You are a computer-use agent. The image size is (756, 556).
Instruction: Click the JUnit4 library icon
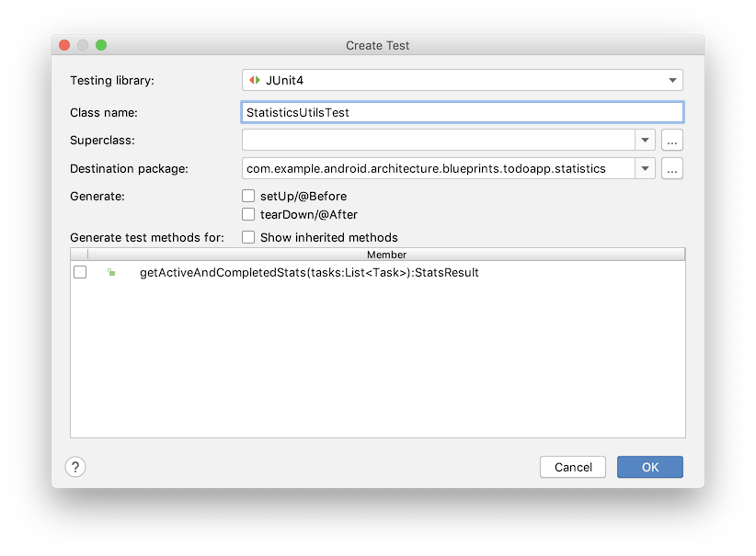point(255,81)
